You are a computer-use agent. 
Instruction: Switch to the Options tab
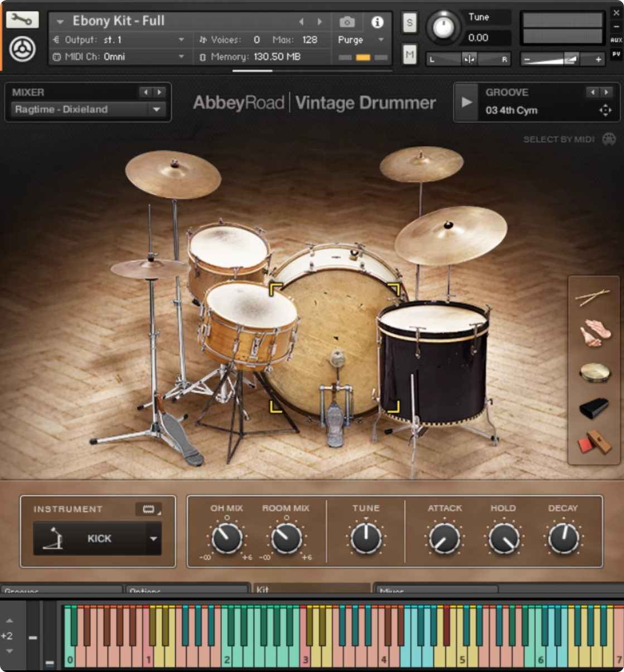(187, 590)
